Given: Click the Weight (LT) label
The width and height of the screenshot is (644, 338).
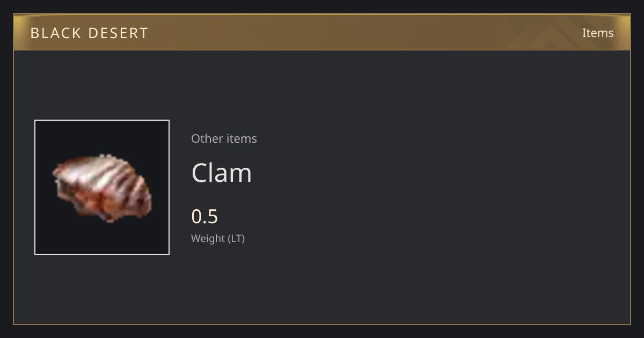Looking at the screenshot, I should point(218,239).
